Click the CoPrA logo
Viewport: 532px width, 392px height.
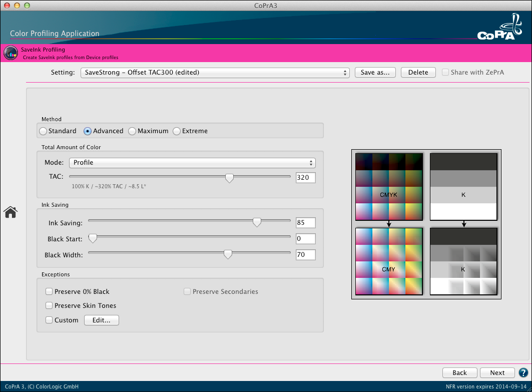499,28
